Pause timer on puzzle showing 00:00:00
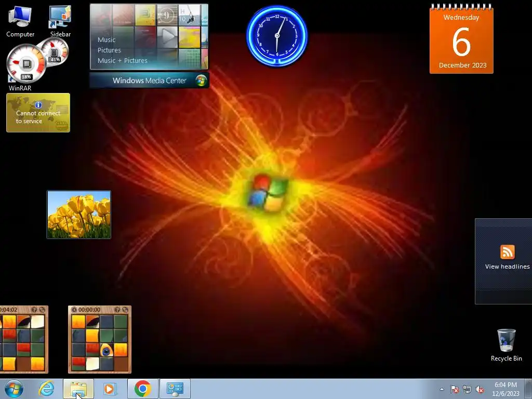Image resolution: width=532 pixels, height=399 pixels. [74, 310]
